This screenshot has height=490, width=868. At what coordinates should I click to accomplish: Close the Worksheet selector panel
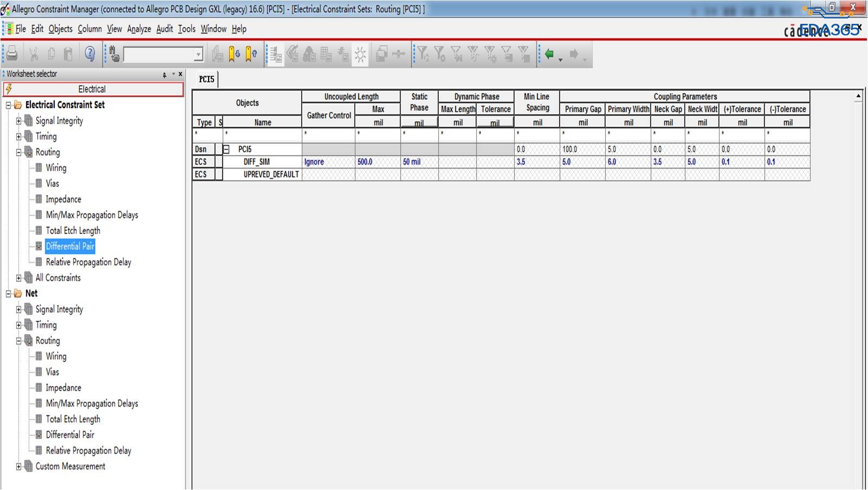pyautogui.click(x=180, y=74)
